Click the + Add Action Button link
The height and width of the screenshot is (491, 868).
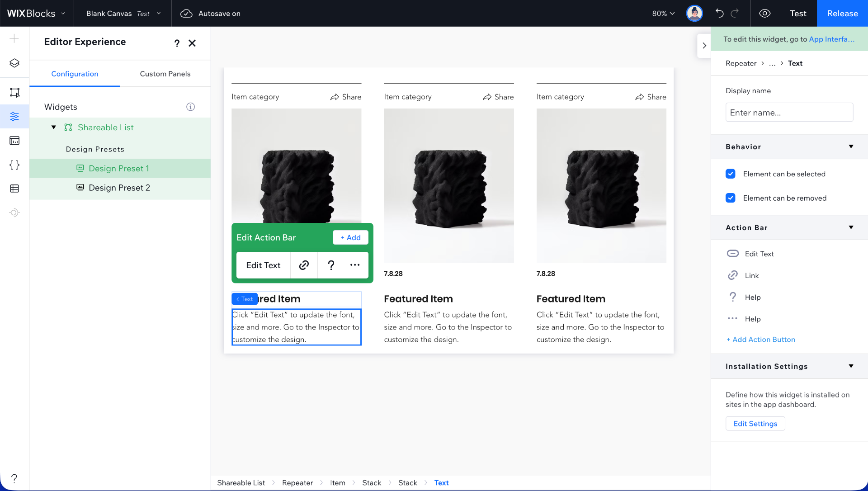tap(761, 340)
